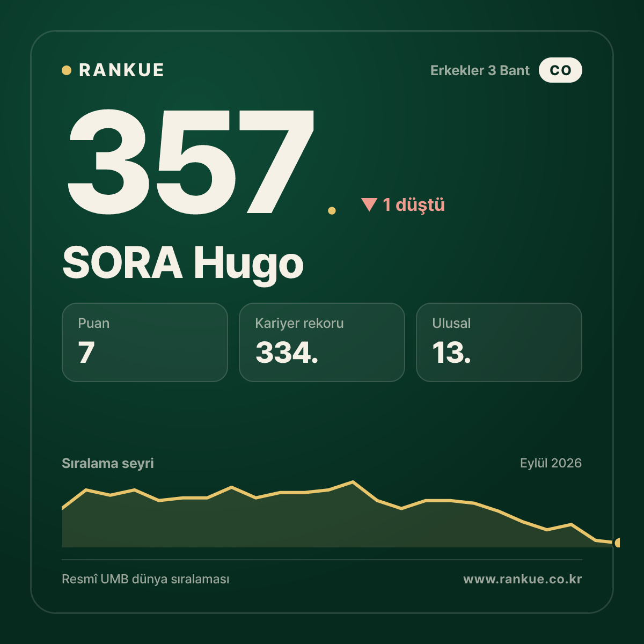The image size is (644, 644).
Task: Click the Resmî UMB dünya sıralaması footer text
Action: click(x=145, y=579)
